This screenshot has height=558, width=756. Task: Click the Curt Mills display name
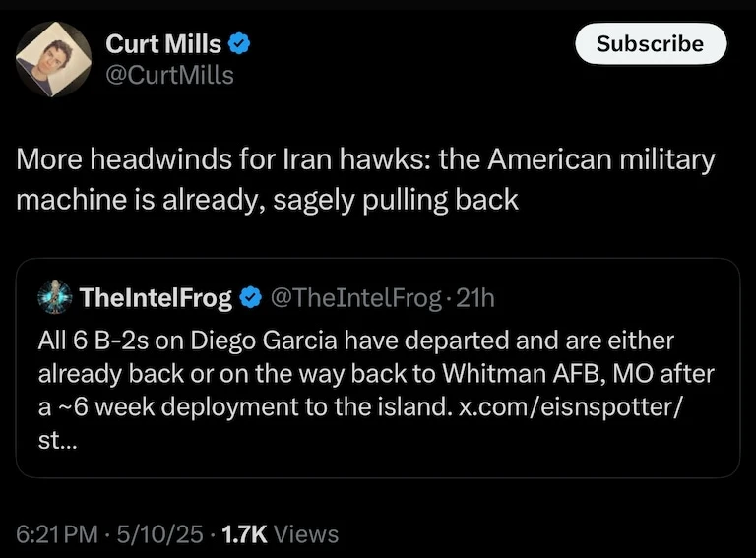click(x=163, y=43)
